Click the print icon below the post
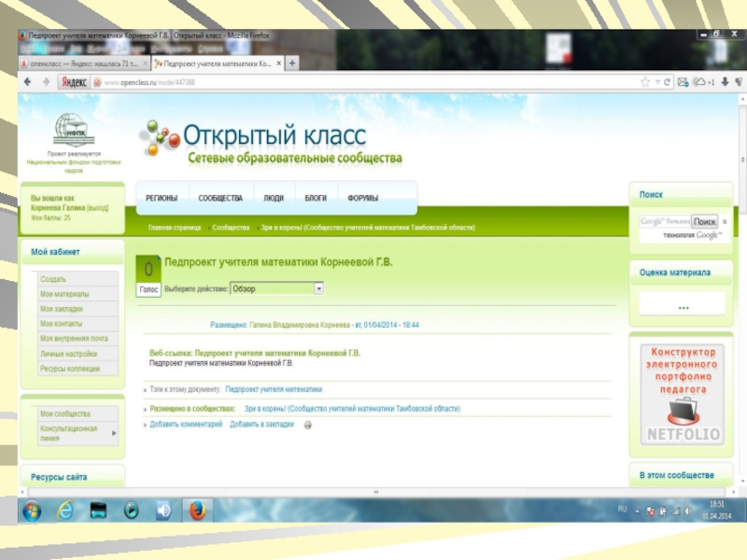The image size is (747, 560). pyautogui.click(x=308, y=425)
